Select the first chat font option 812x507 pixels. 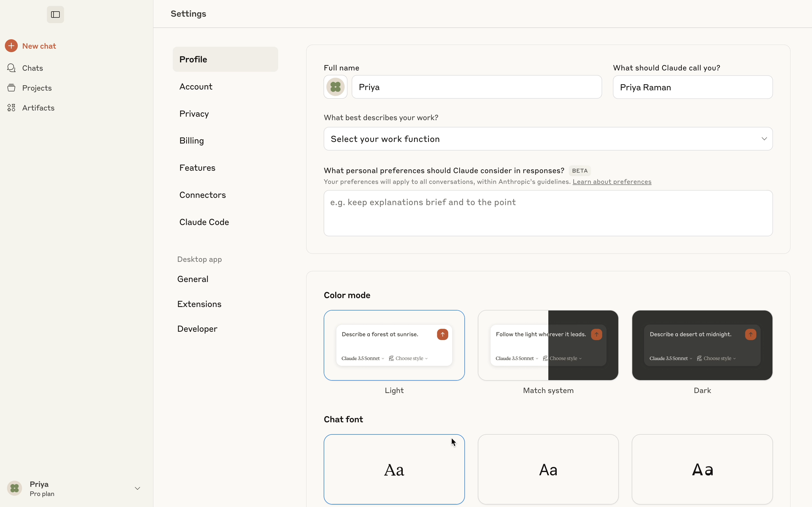(x=394, y=469)
